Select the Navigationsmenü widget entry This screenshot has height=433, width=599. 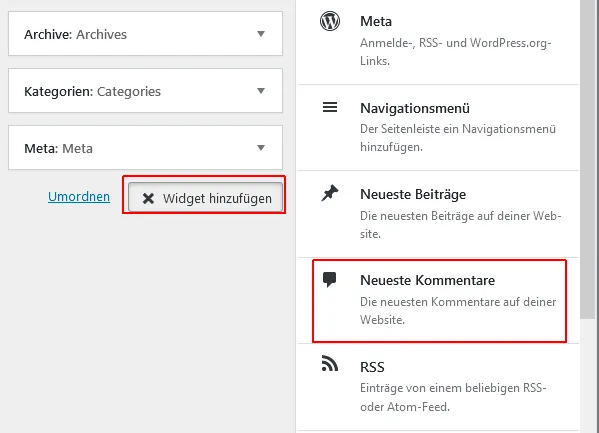[438, 128]
